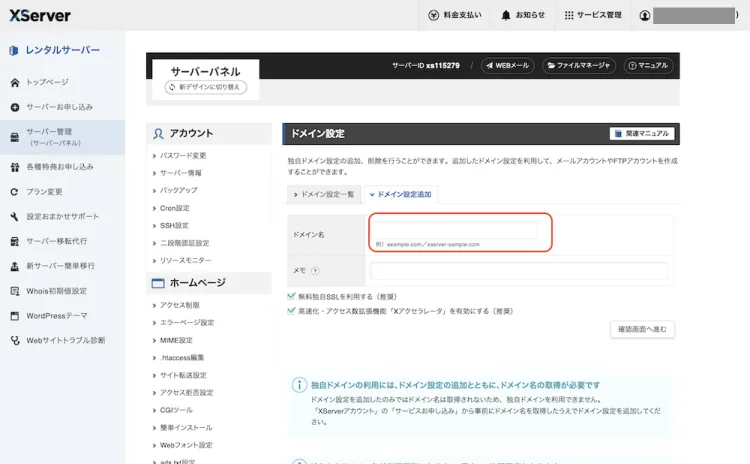
Task: Open 簡単インストール link
Action: (x=186, y=428)
